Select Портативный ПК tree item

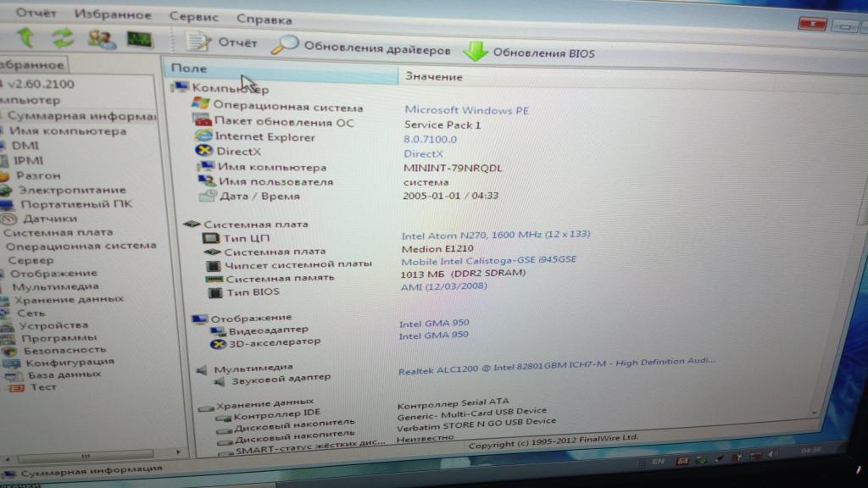tap(76, 204)
